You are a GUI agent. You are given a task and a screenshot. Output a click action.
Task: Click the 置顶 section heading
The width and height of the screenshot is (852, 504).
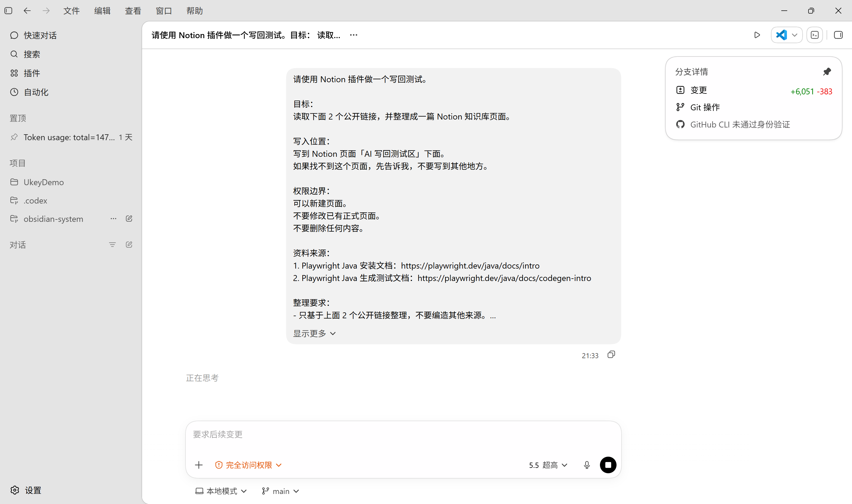pyautogui.click(x=18, y=118)
